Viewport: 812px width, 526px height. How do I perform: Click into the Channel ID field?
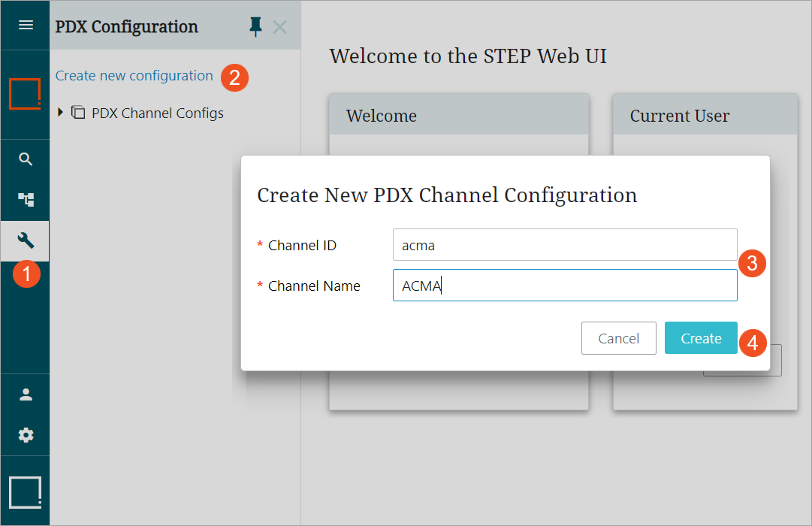(565, 245)
